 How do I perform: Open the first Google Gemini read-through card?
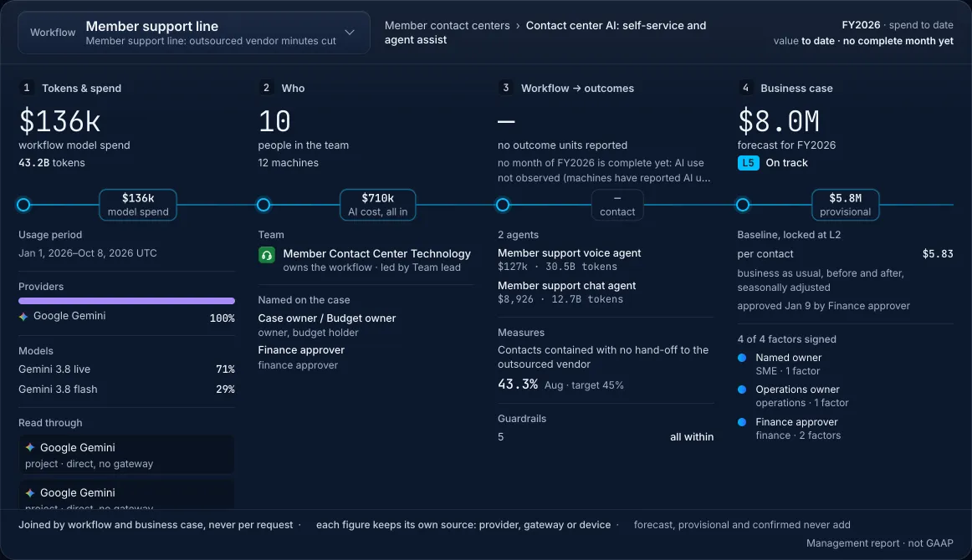pyautogui.click(x=126, y=455)
